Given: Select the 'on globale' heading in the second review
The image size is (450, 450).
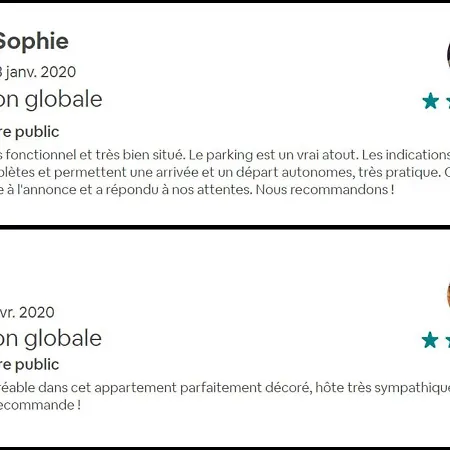Looking at the screenshot, I should (51, 339).
